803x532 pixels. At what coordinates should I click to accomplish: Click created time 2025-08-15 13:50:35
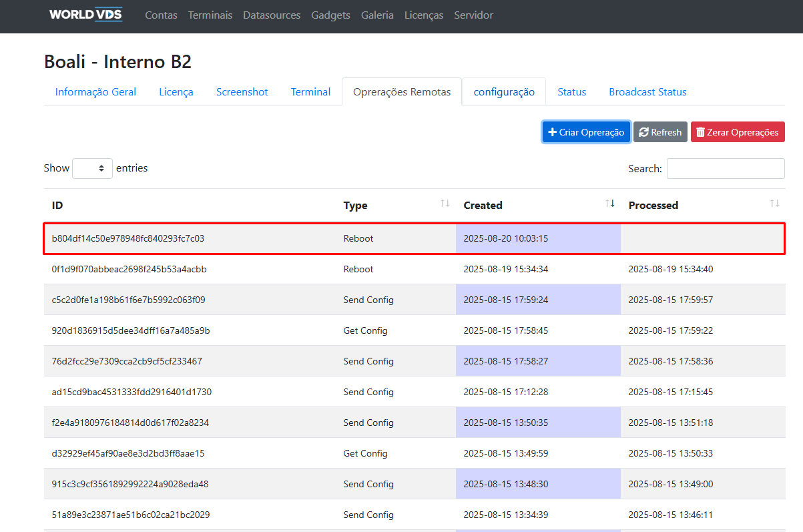pyautogui.click(x=506, y=423)
